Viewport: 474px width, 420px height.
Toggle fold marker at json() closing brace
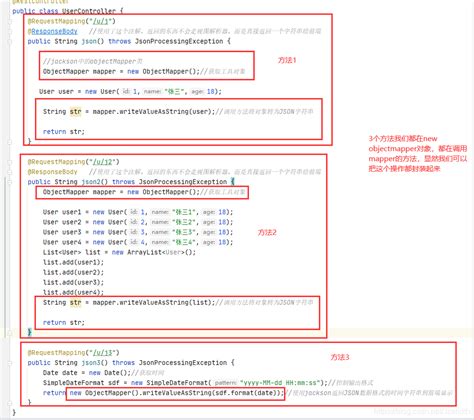[x=10, y=142]
